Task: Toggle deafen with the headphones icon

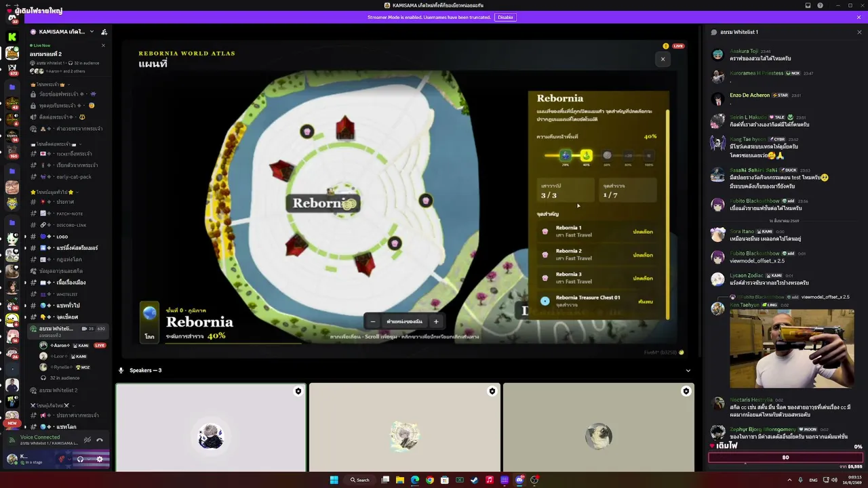Action: (80, 459)
